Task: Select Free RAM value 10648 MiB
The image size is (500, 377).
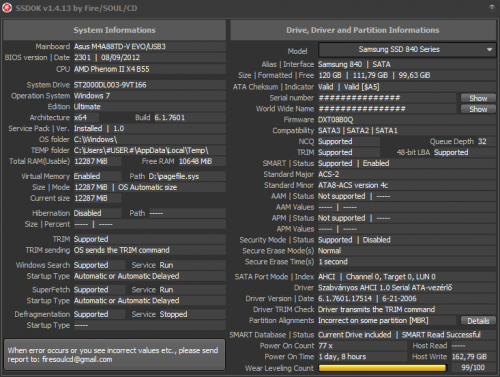Action: [195, 161]
